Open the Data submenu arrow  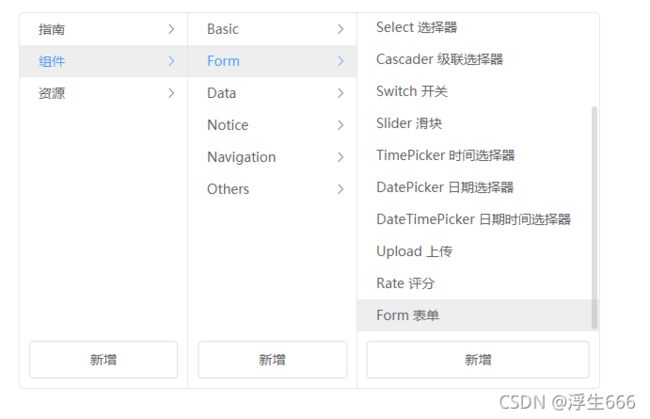[x=340, y=93]
